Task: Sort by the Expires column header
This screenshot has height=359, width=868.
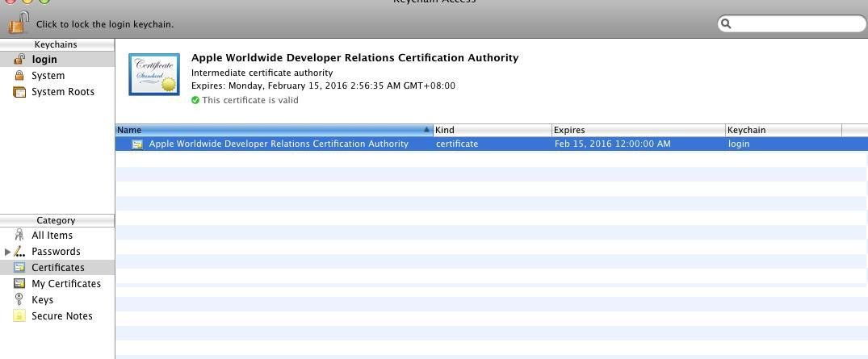Action: click(638, 130)
